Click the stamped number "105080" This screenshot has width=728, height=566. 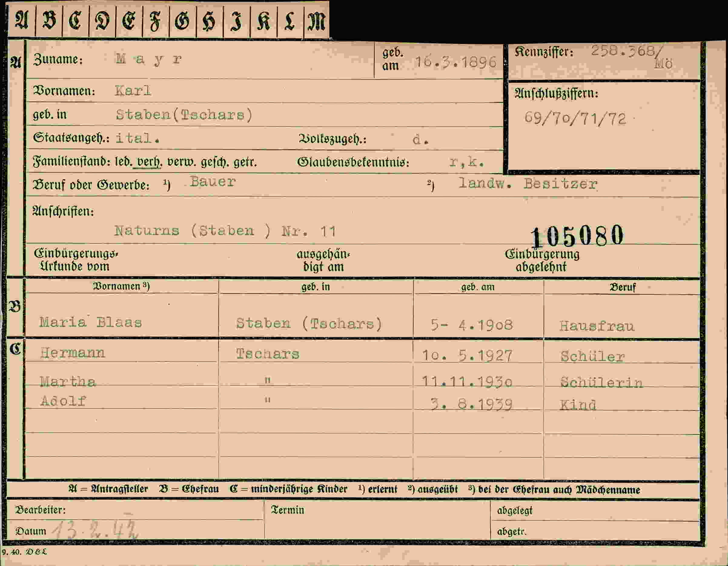coord(577,236)
